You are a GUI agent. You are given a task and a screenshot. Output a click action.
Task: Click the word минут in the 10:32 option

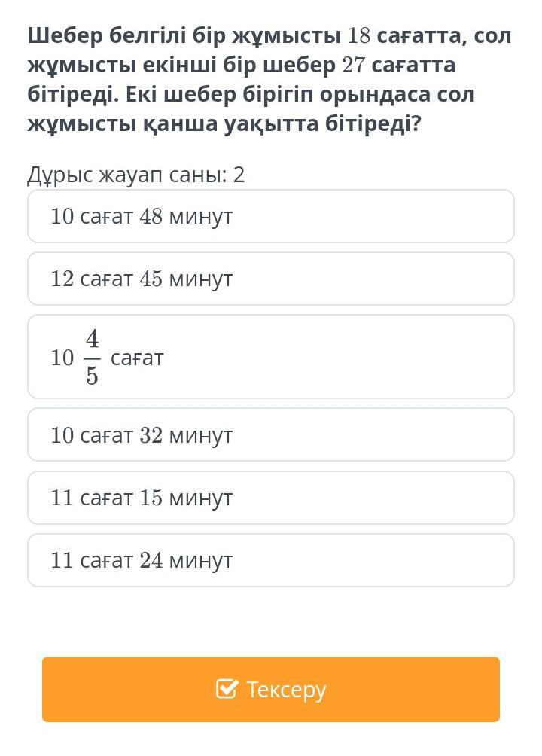(x=201, y=435)
